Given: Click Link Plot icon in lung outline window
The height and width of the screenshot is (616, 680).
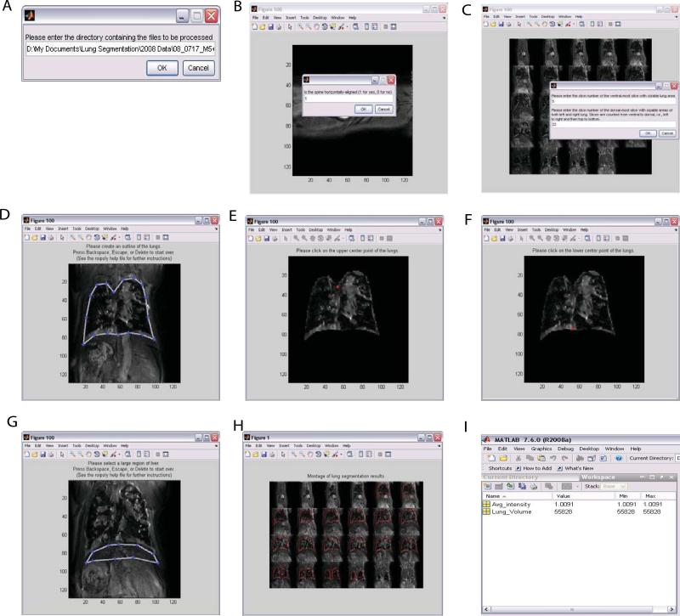Looking at the screenshot, I should point(128,238).
